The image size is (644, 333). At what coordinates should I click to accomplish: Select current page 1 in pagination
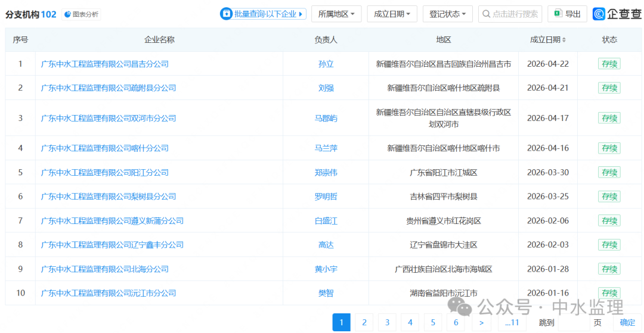click(x=341, y=322)
